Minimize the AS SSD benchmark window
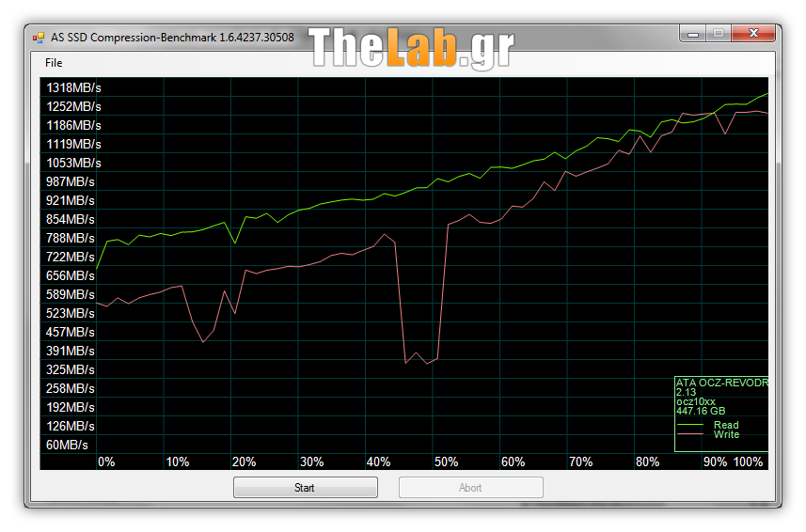This screenshot has height=532, width=806. click(x=693, y=34)
